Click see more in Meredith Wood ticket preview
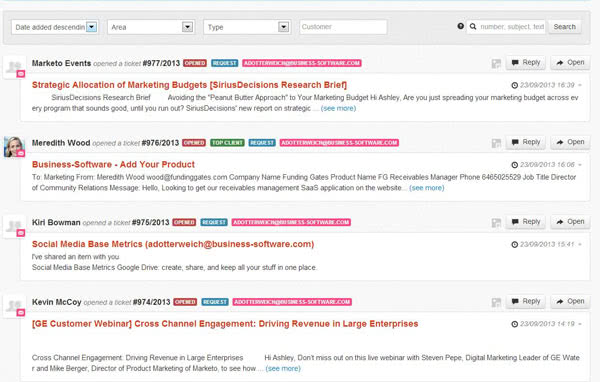The width and height of the screenshot is (600, 382). click(x=427, y=188)
